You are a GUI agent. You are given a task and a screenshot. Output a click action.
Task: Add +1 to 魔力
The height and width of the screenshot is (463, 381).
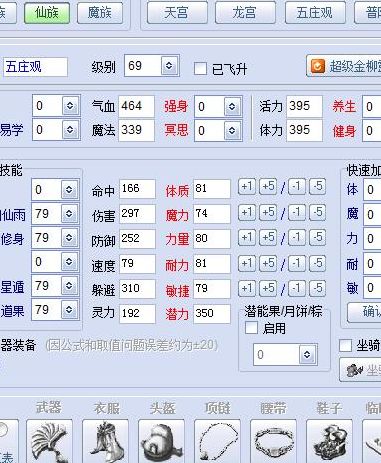tap(247, 212)
